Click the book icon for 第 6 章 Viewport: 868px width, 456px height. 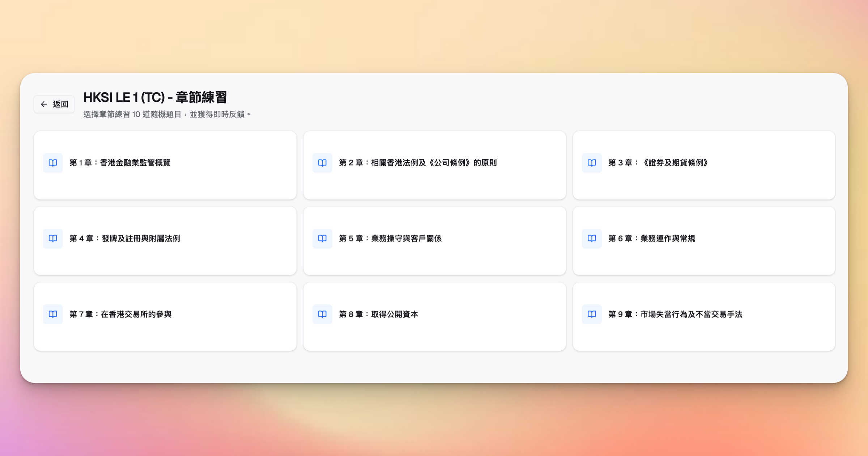(592, 238)
